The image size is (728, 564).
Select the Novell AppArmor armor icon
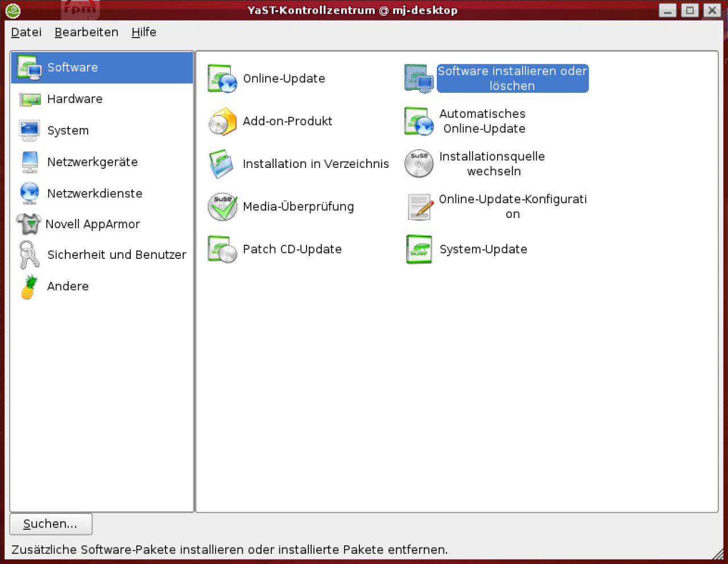[x=28, y=224]
